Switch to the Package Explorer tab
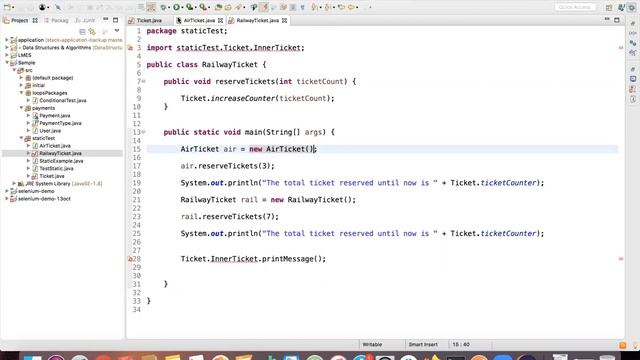This screenshot has height=360, width=640. tap(56, 20)
